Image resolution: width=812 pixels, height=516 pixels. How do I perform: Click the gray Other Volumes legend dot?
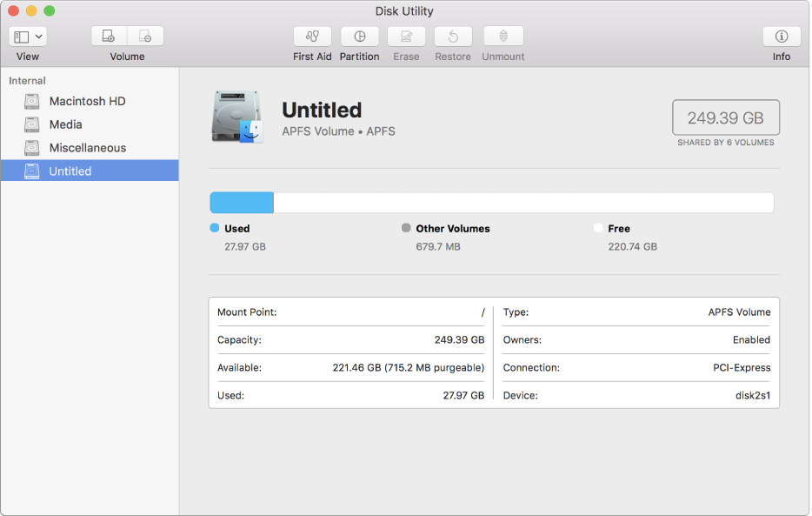click(406, 228)
